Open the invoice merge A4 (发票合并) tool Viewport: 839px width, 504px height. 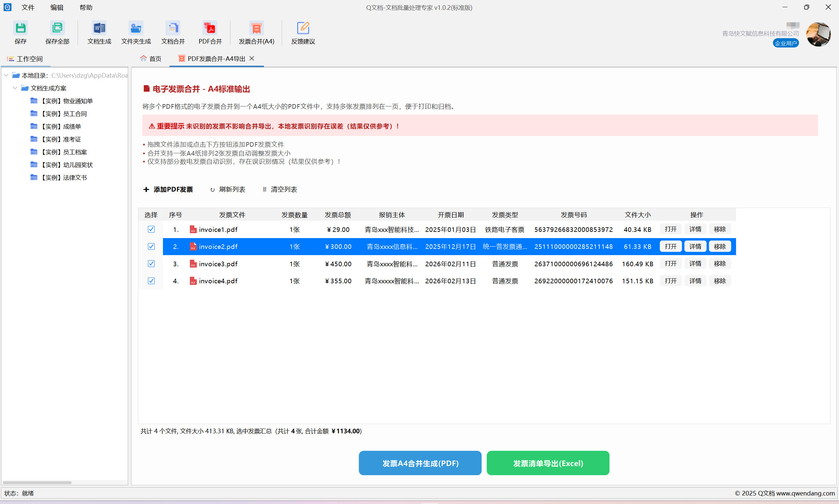click(256, 28)
